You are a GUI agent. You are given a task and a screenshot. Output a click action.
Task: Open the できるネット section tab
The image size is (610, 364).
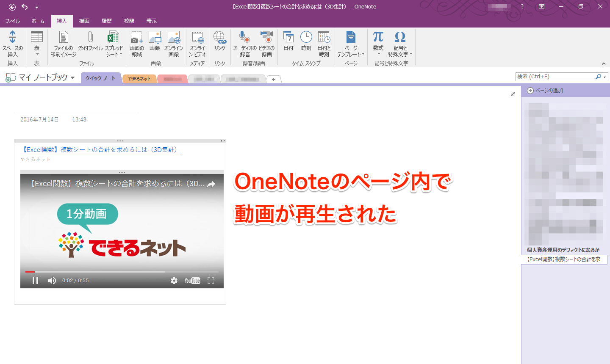tap(139, 79)
